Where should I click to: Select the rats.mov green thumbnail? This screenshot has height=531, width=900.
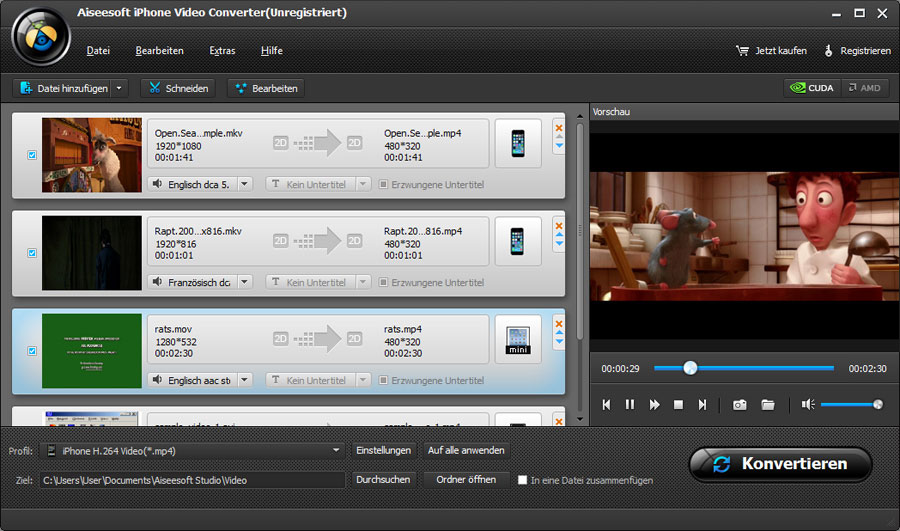pyautogui.click(x=92, y=351)
